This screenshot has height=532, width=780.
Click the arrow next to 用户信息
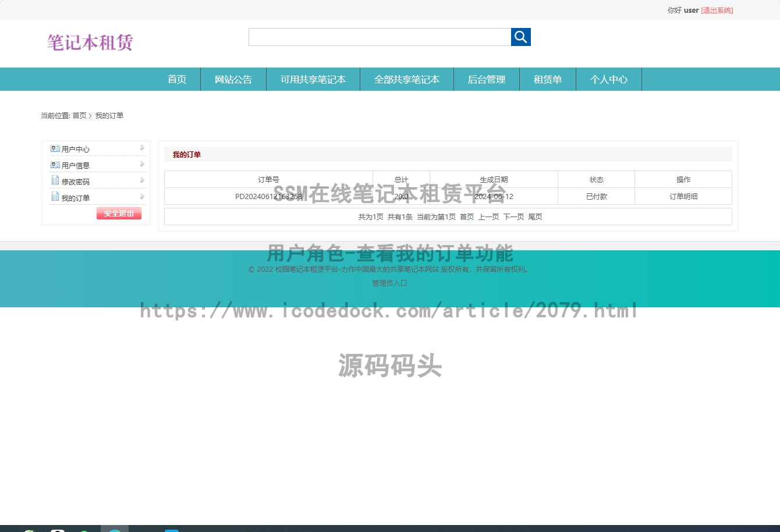click(142, 164)
